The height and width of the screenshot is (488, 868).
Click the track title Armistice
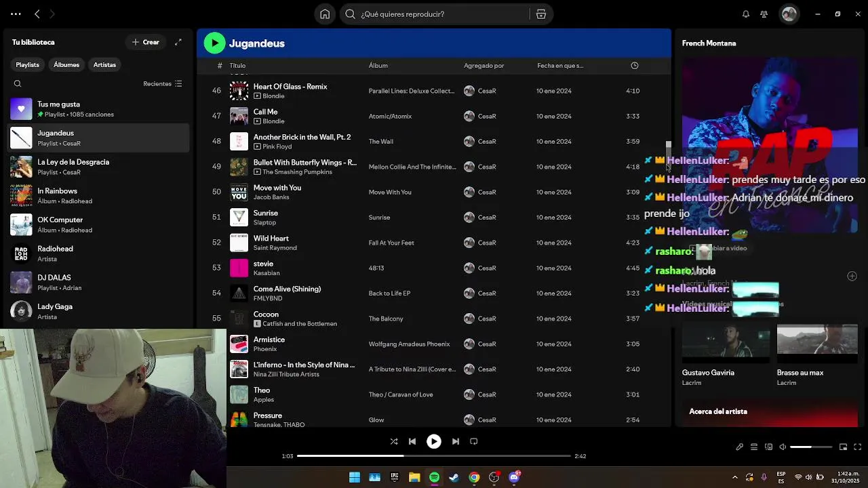269,340
